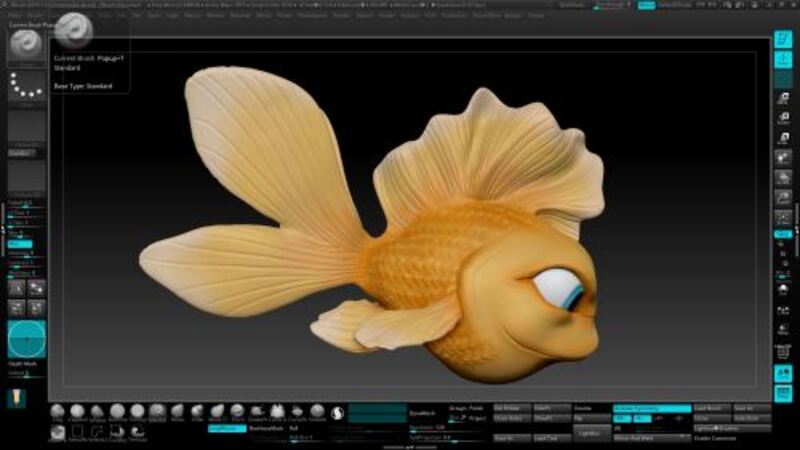Click Load Brush button
This screenshot has width=800, height=450.
(x=712, y=408)
